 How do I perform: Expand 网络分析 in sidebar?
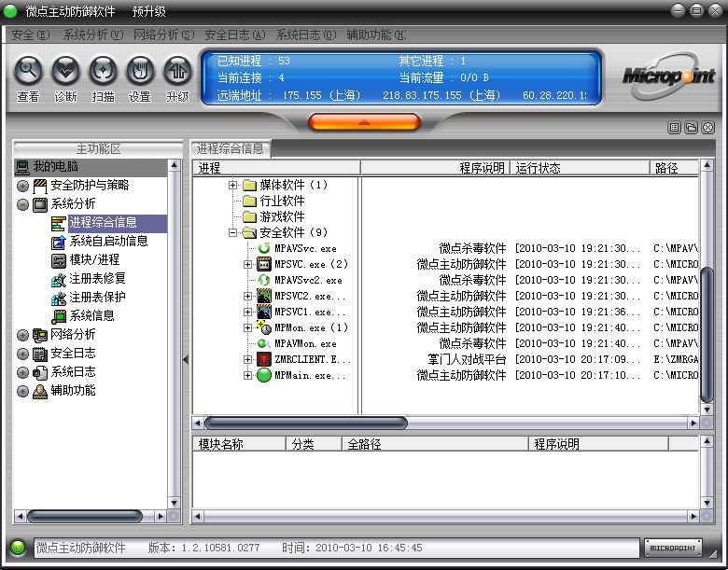(22, 335)
